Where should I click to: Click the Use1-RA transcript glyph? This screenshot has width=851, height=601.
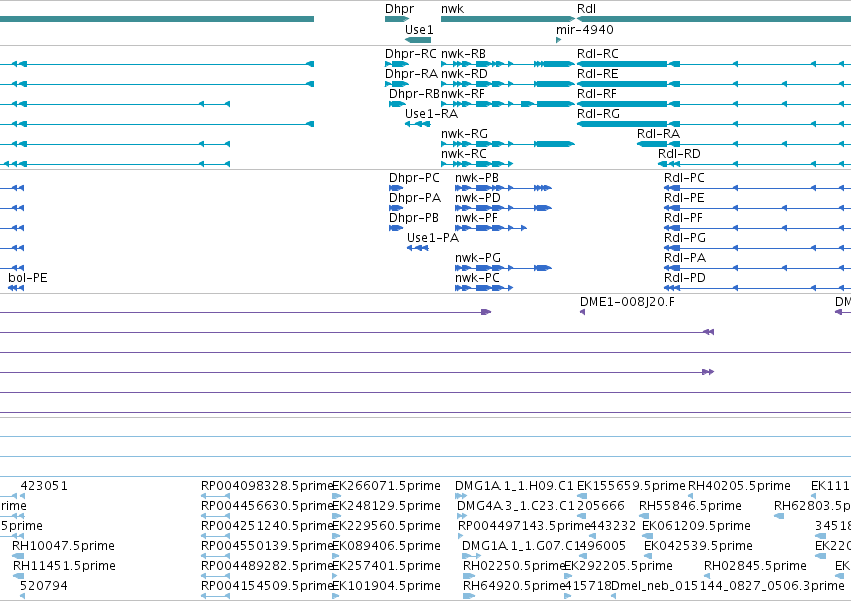point(418,124)
